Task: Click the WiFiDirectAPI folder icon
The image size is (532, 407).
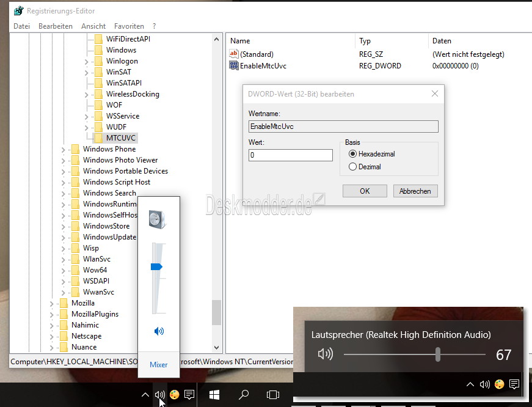Action: [98, 39]
